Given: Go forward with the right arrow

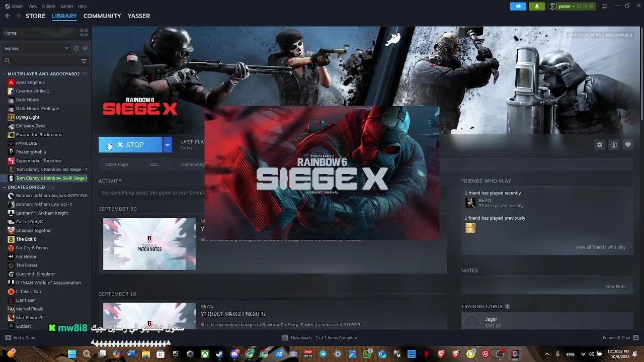Looking at the screenshot, I should pyautogui.click(x=18, y=16).
